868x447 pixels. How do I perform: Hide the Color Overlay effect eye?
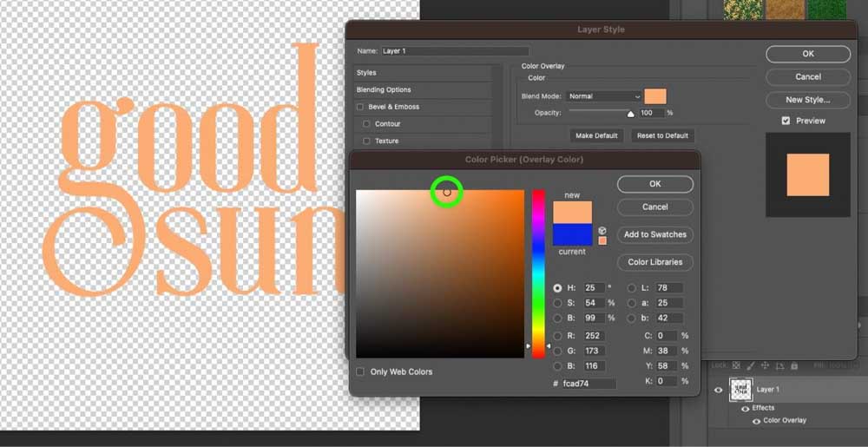pos(756,421)
